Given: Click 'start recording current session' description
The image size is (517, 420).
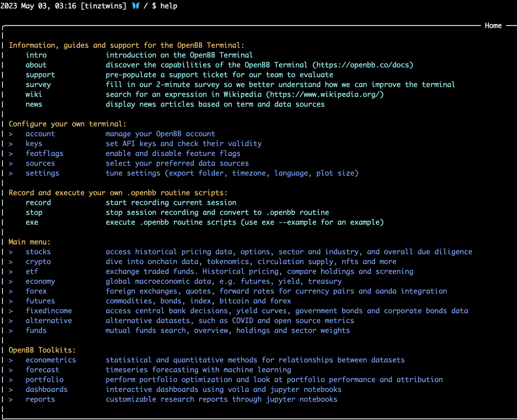Looking at the screenshot, I should [x=171, y=203].
